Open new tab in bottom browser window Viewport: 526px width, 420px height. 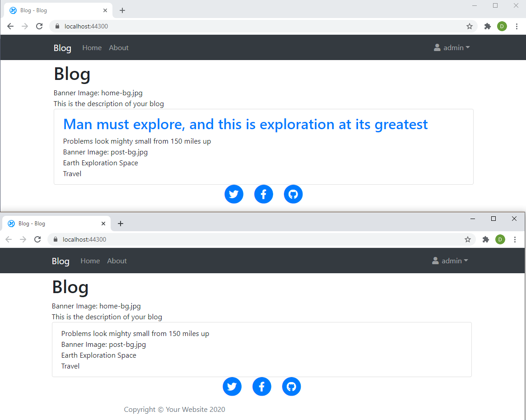coord(121,224)
